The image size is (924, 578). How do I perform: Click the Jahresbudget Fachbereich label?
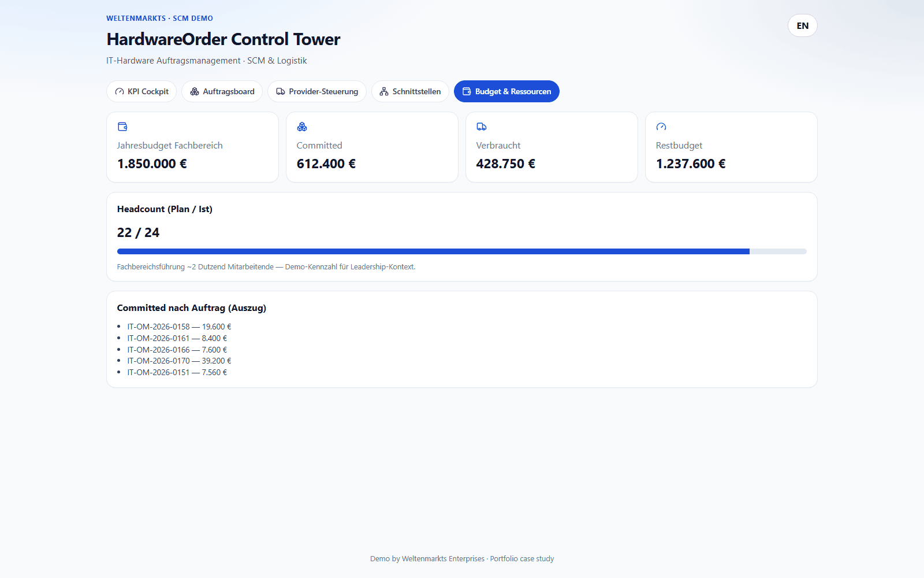170,146
